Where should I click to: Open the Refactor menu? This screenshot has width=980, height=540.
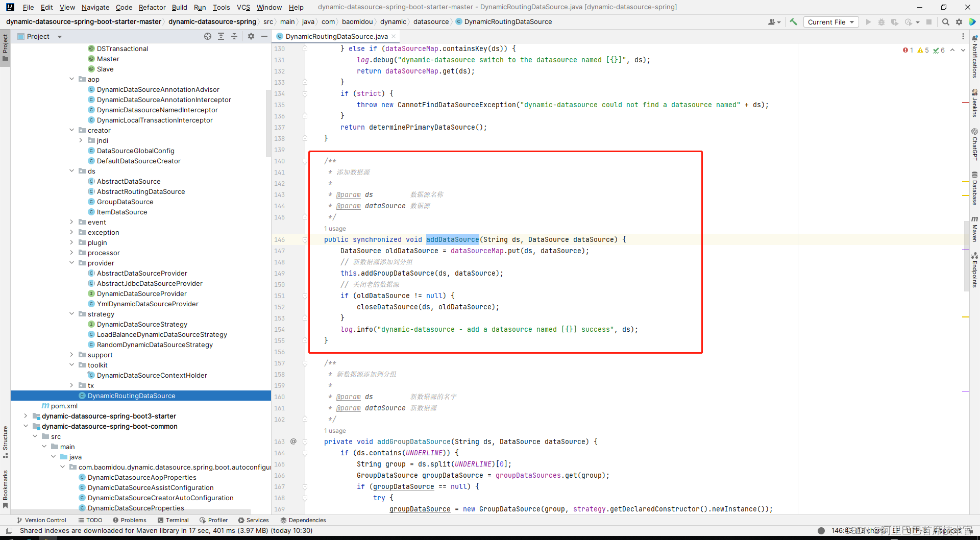click(152, 7)
